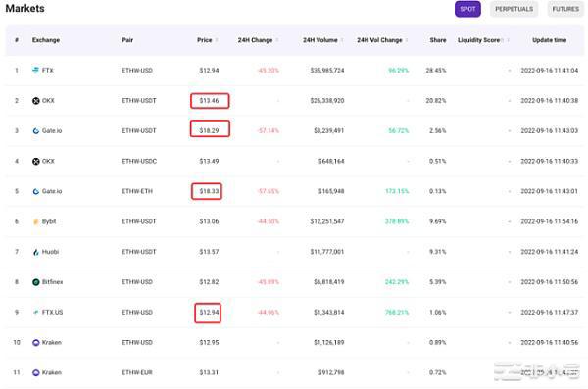Image resolution: width=588 pixels, height=389 pixels.
Task: Click the 2022-09-16 11:50:56 update time
Action: [550, 282]
